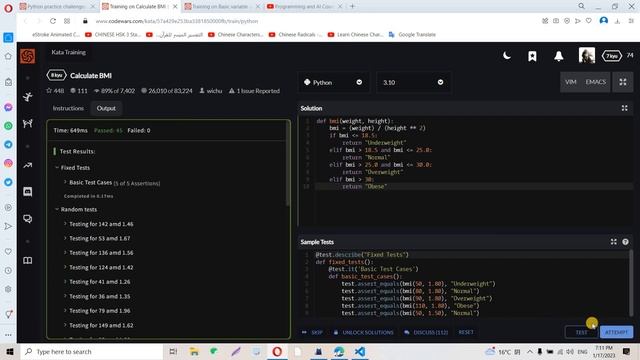Open the Python language dropdown
Image resolution: width=640 pixels, height=360 pixels.
[x=333, y=82]
